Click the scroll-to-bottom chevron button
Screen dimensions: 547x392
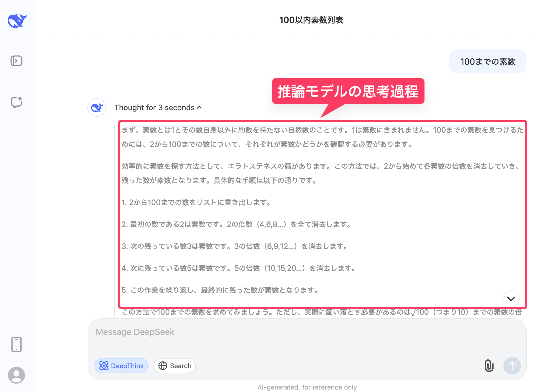(511, 299)
